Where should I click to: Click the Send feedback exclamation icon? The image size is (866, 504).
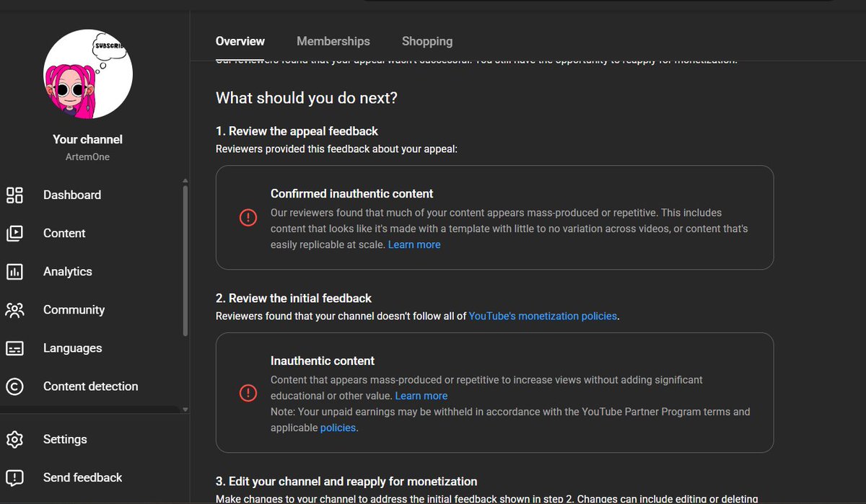tap(14, 477)
